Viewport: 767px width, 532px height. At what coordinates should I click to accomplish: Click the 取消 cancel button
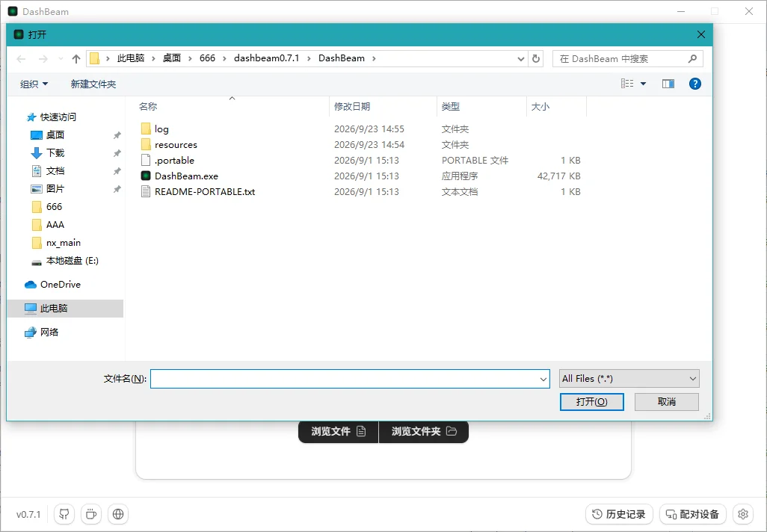point(667,402)
